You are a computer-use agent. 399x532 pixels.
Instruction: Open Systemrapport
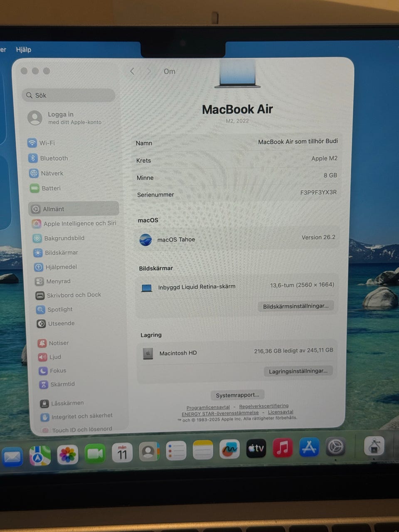pyautogui.click(x=237, y=395)
